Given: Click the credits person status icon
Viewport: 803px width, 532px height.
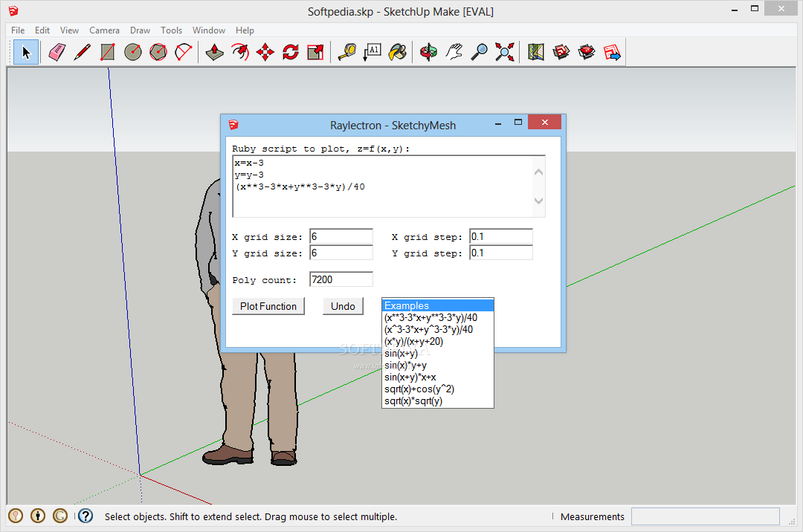Looking at the screenshot, I should 38,516.
